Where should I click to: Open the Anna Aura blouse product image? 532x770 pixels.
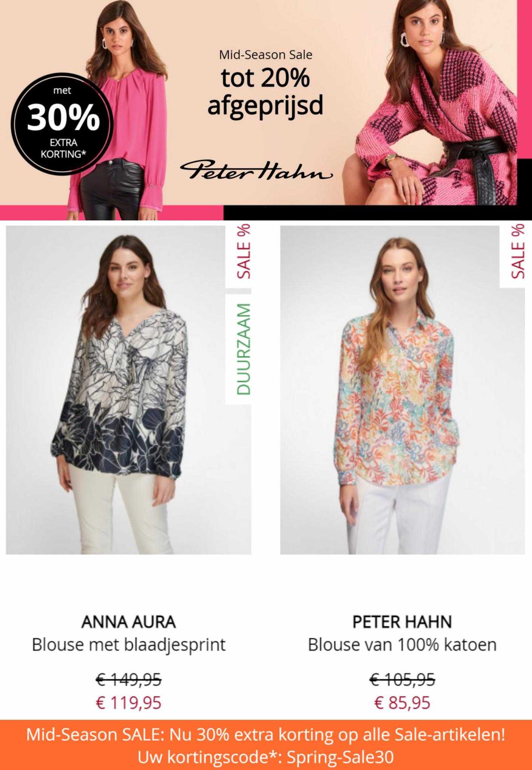coord(128,390)
